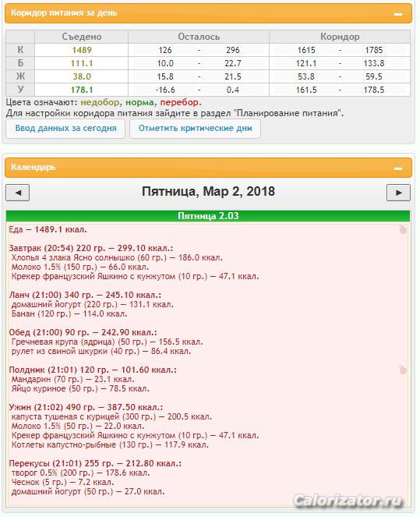Go to the previous day in calendar
420x517 pixels.
18,193
